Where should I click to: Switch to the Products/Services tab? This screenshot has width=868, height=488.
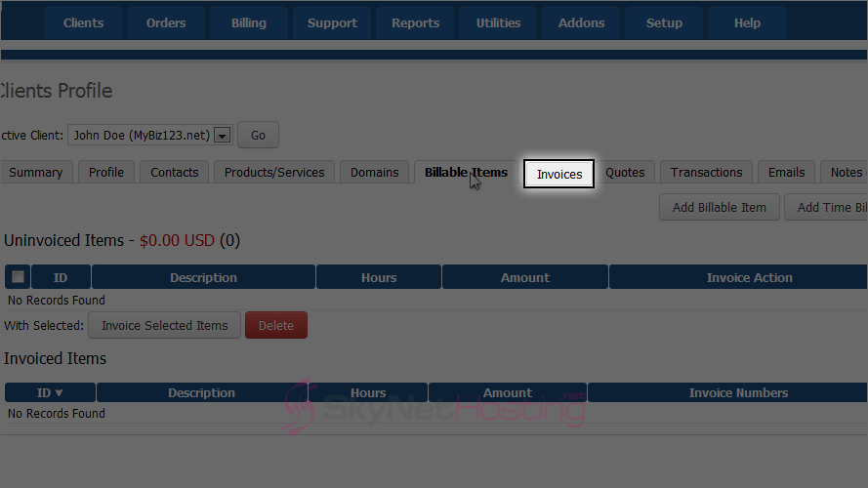274,173
